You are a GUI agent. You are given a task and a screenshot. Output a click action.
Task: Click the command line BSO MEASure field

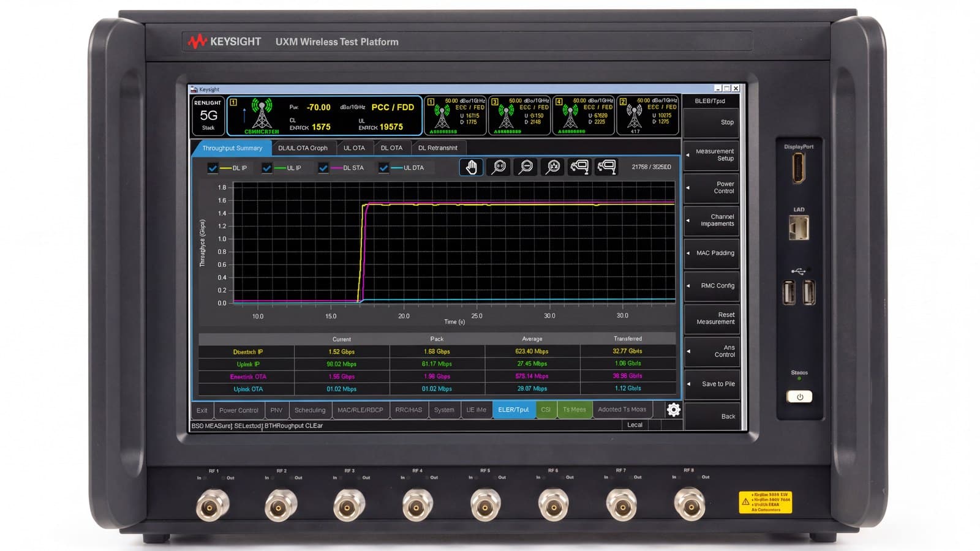[x=405, y=425]
